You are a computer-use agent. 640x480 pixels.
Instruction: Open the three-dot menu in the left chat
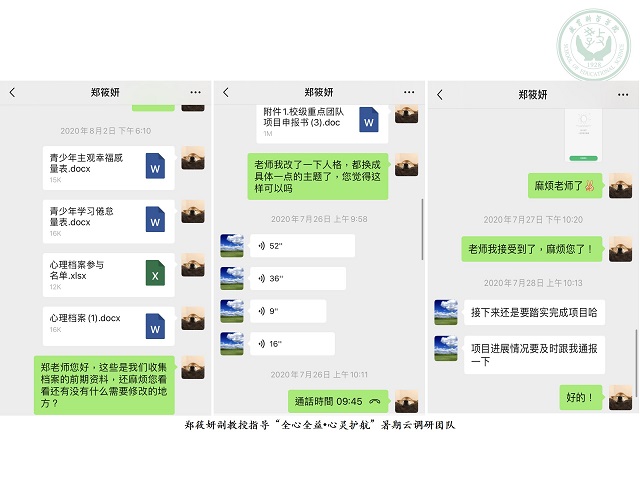(x=195, y=93)
